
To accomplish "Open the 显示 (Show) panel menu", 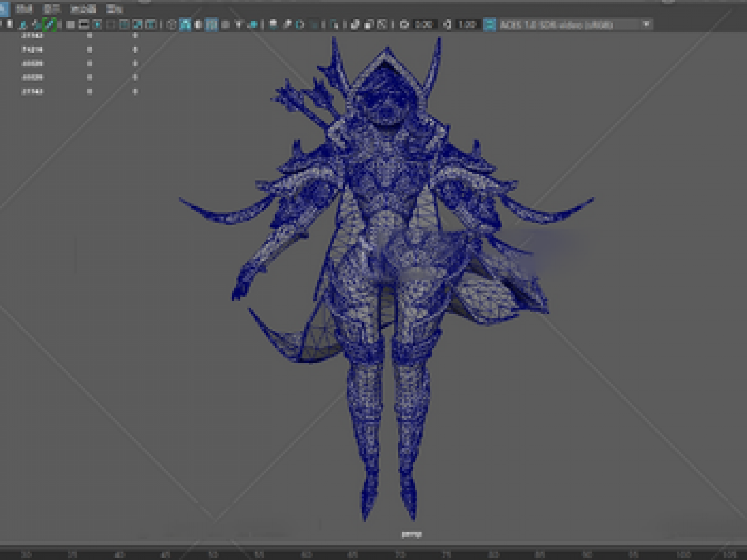I will [51, 9].
